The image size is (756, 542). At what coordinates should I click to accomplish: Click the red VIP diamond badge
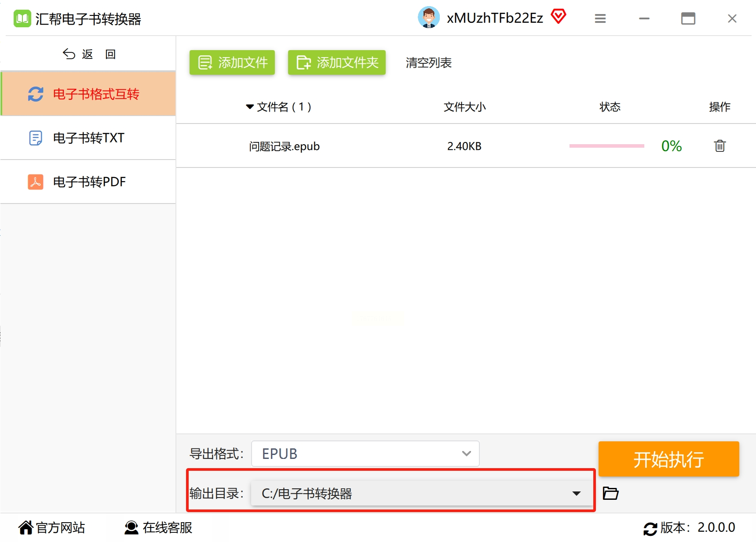(559, 17)
